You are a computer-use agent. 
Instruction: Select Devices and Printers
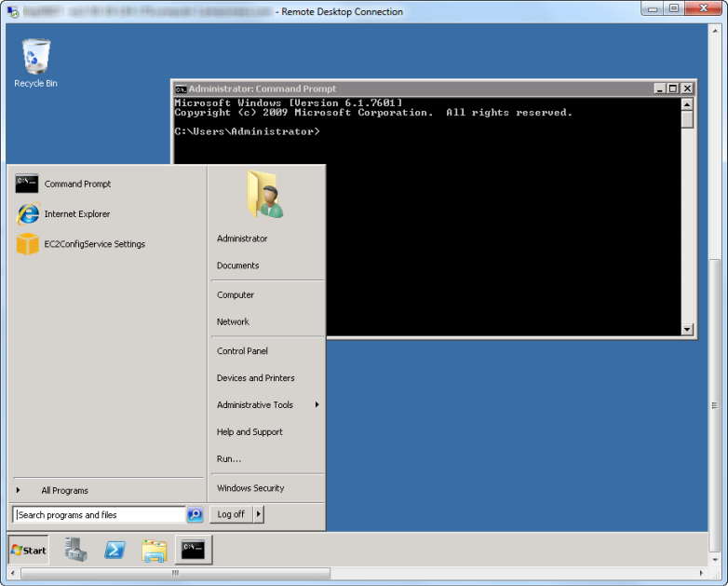255,378
